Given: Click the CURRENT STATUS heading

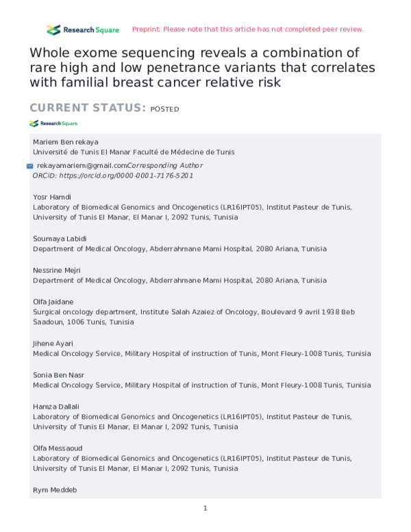Looking at the screenshot, I should (87, 108).
